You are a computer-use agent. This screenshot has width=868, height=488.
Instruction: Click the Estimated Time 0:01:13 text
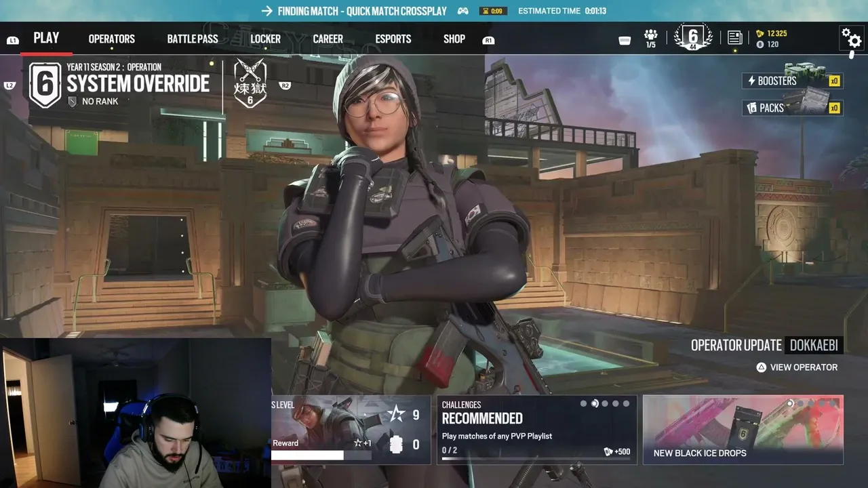click(x=562, y=11)
